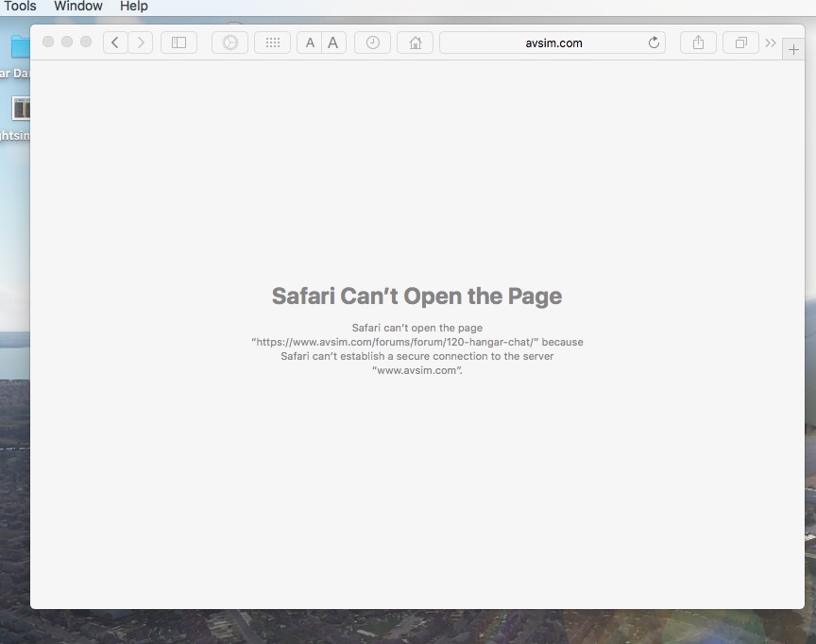The height and width of the screenshot is (644, 816).
Task: Focus the avsim.com address bar
Action: click(552, 42)
